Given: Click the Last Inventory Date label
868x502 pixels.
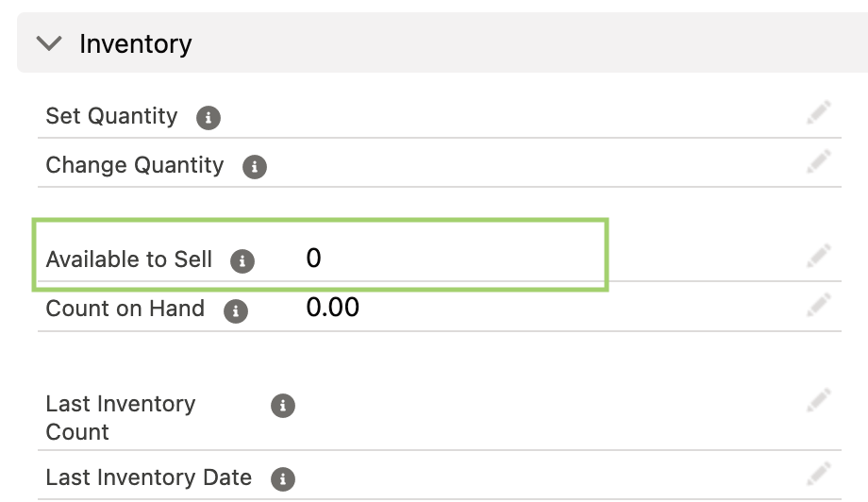Looking at the screenshot, I should click(x=149, y=477).
